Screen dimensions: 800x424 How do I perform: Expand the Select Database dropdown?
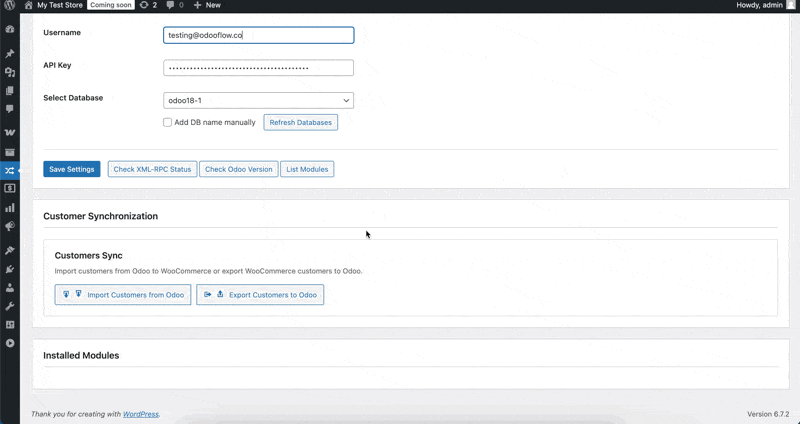click(x=258, y=100)
